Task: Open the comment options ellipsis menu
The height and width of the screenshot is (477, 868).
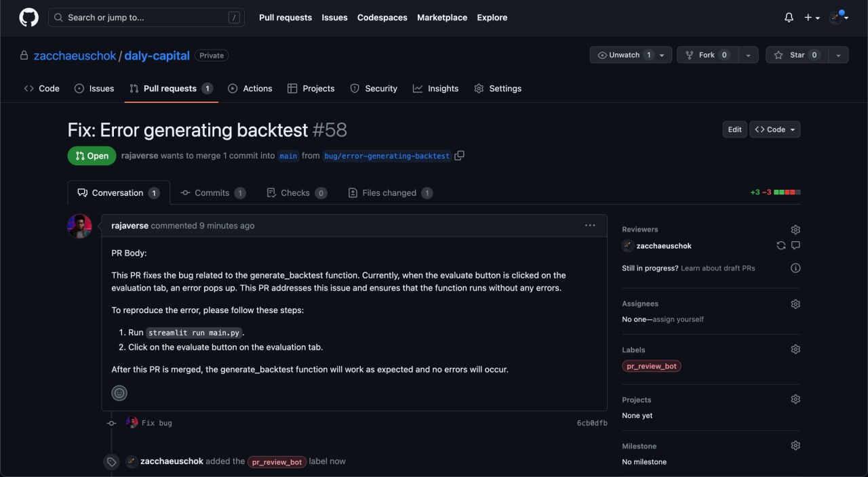Action: tap(590, 226)
